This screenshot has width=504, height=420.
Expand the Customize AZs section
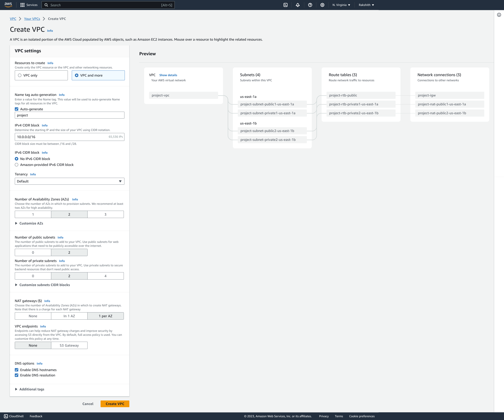29,223
